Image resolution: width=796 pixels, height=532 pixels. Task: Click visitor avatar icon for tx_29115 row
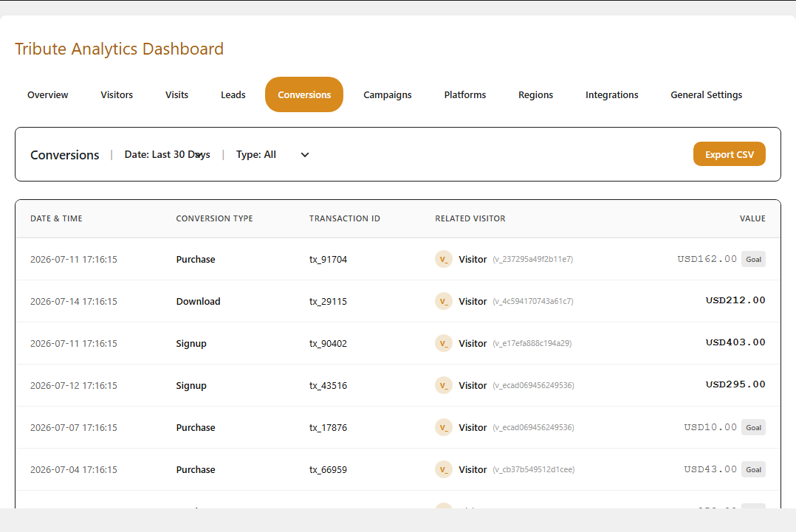[444, 301]
